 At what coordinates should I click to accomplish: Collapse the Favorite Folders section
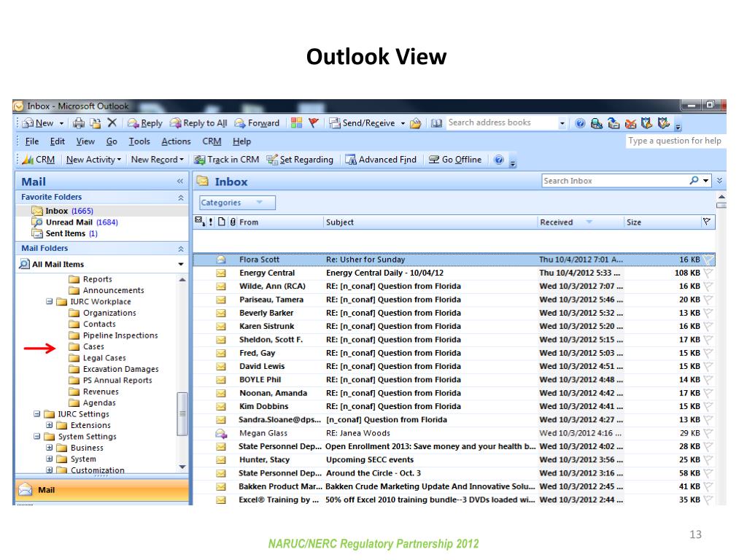181,197
